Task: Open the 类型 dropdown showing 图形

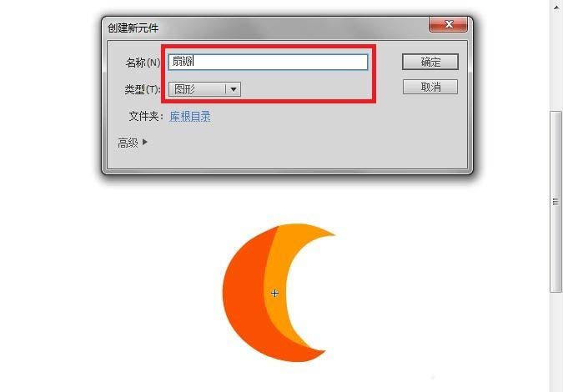Action: [x=204, y=89]
